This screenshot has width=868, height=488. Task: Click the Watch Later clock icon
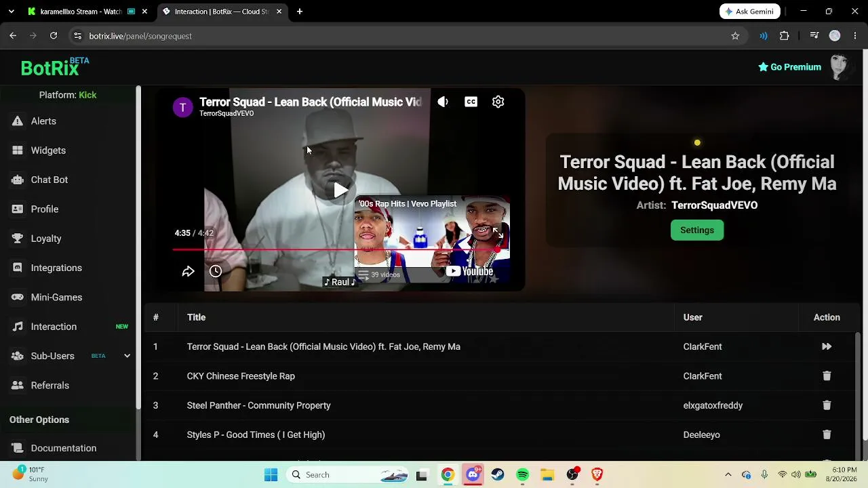point(216,271)
